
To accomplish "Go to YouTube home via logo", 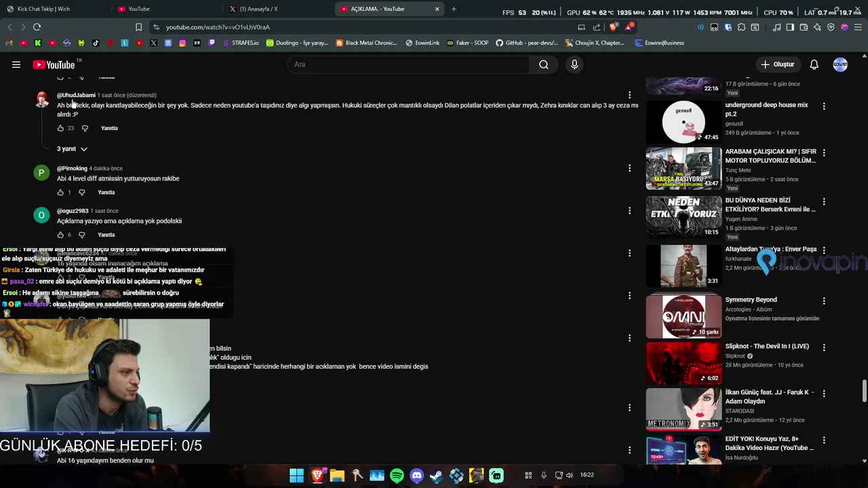I will click(x=54, y=64).
